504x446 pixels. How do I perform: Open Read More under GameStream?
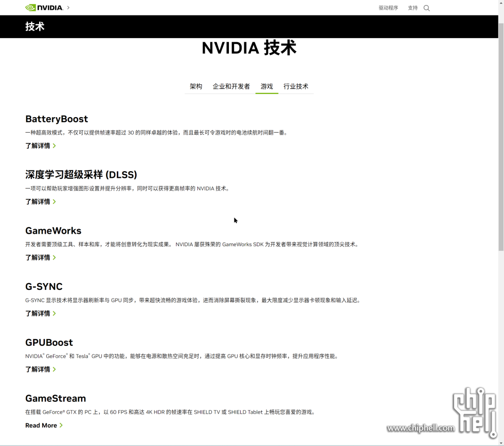point(44,425)
